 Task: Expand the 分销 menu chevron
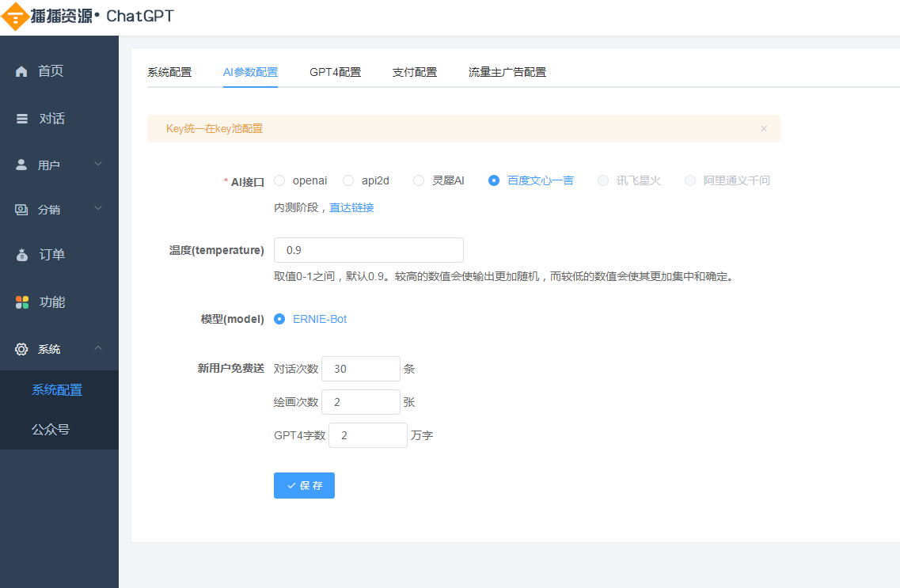[98, 208]
